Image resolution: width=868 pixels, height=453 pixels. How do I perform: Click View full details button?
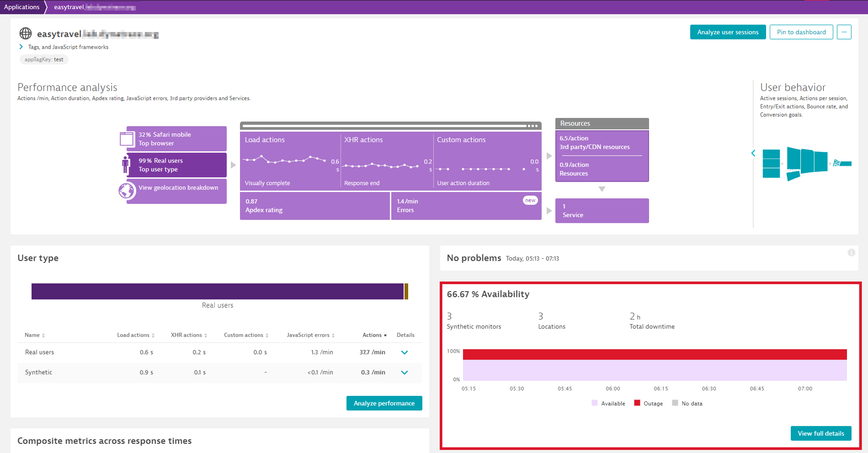point(821,433)
